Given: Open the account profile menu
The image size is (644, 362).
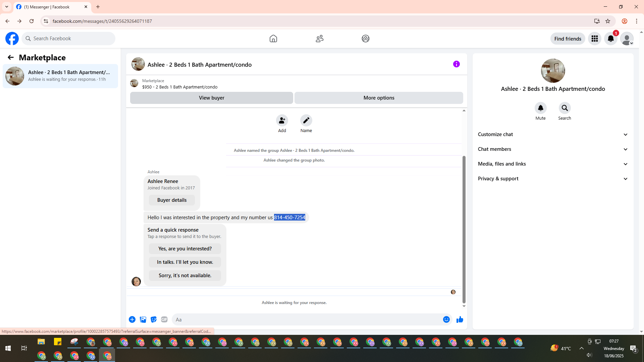Looking at the screenshot, I should (x=627, y=39).
